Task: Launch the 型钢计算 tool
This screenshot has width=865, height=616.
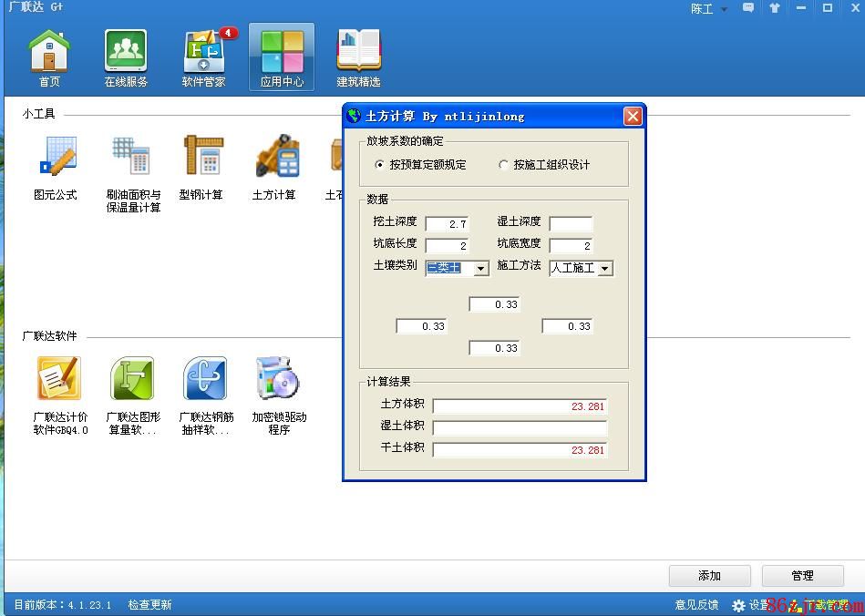Action: click(201, 158)
